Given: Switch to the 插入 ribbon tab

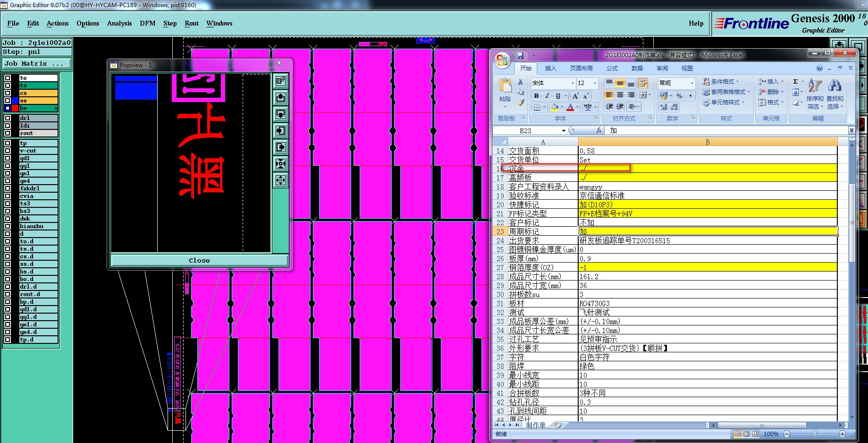Looking at the screenshot, I should [551, 68].
